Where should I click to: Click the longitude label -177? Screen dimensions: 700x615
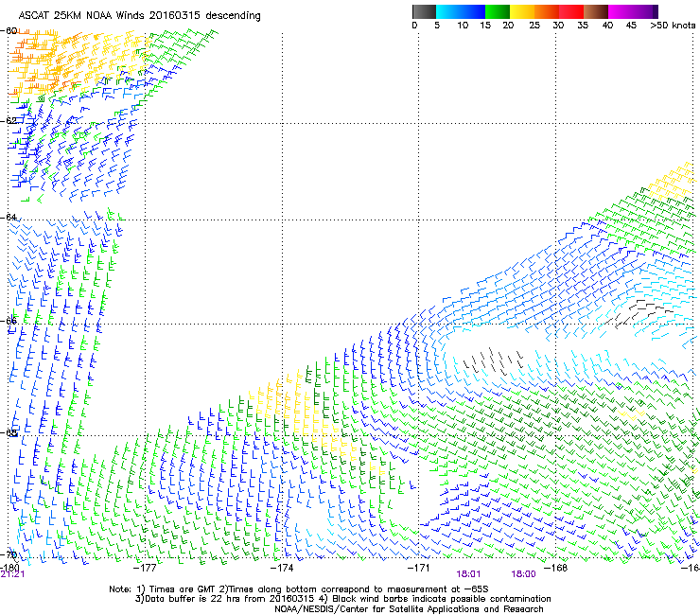145,568
